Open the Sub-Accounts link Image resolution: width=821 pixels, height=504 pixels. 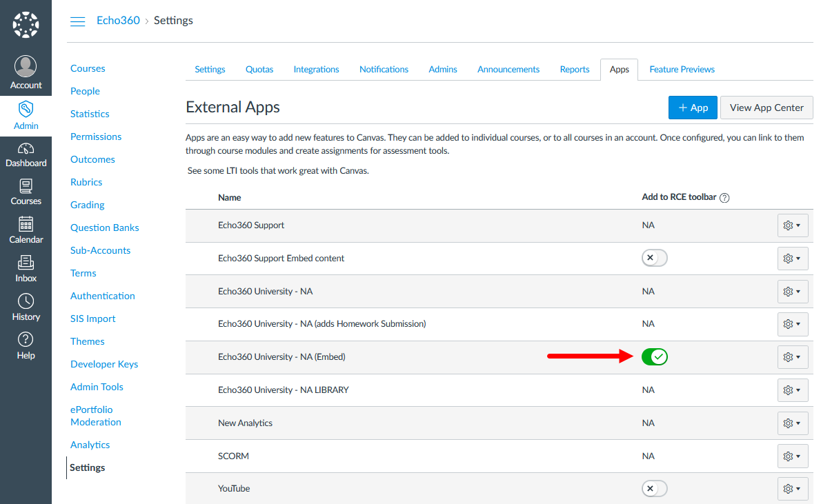pos(101,251)
